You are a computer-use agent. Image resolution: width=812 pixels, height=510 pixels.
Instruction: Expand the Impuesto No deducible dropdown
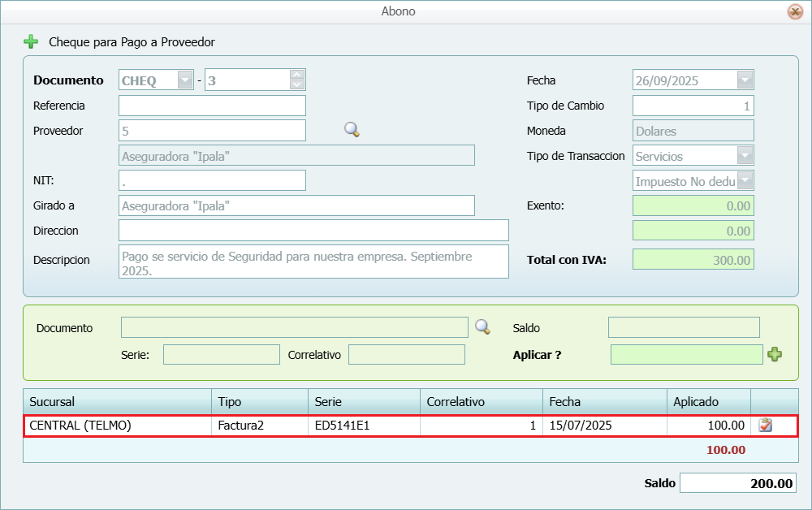745,181
